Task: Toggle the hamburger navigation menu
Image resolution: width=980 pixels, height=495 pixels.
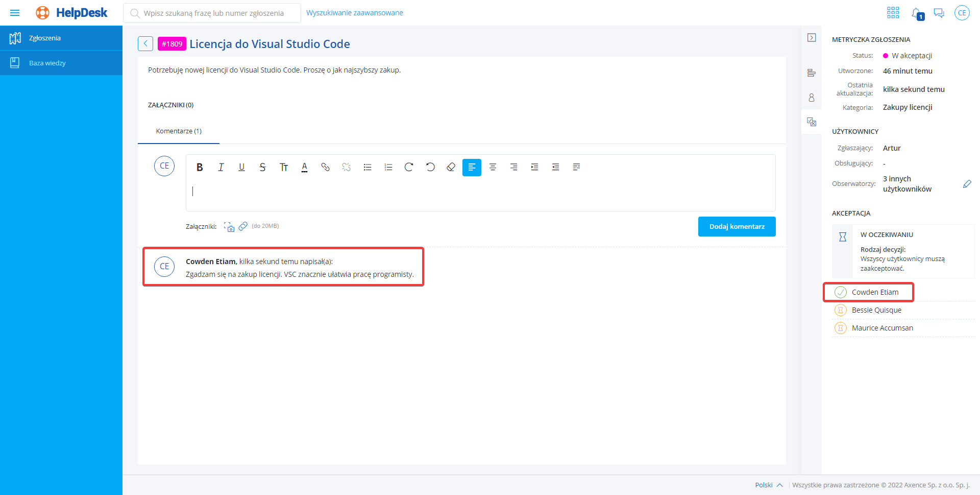Action: click(x=15, y=13)
